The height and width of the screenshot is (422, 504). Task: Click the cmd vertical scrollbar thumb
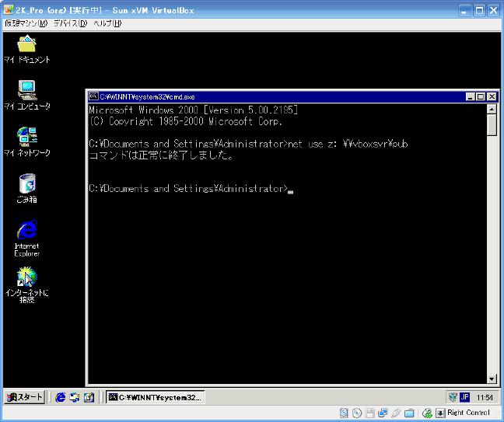click(492, 124)
